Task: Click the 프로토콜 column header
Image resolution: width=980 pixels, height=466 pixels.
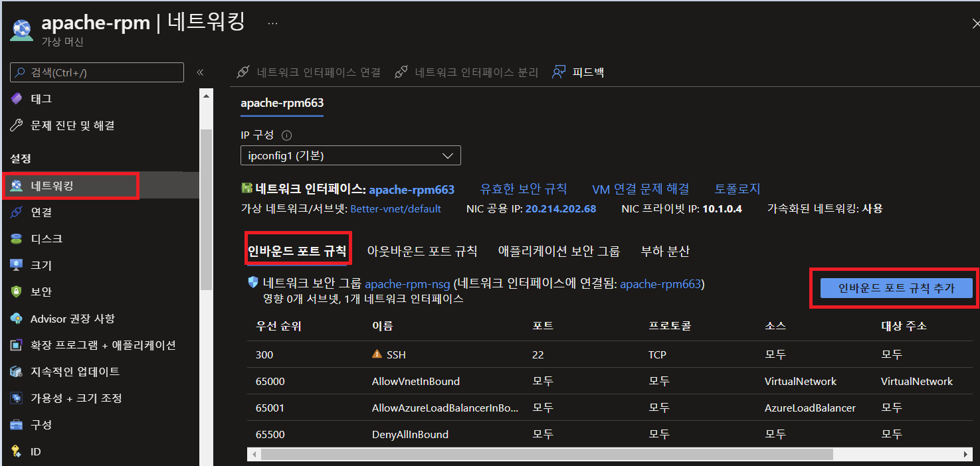Action: tap(670, 326)
